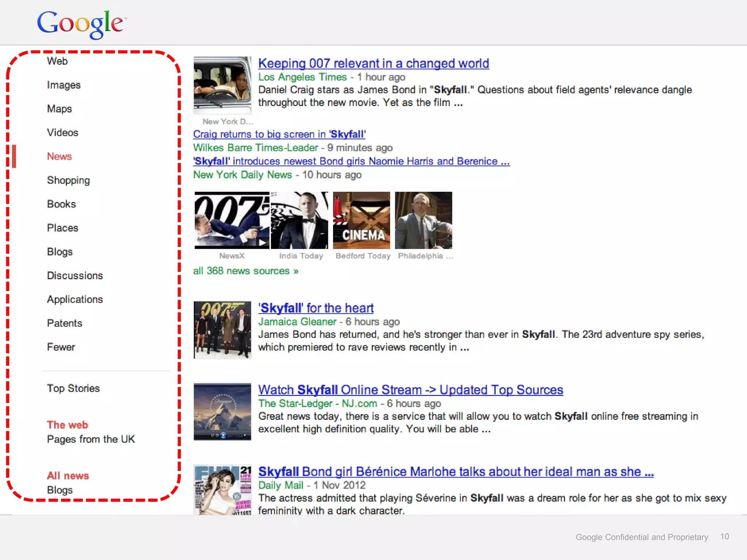Open Blogs search category under Places

point(60,252)
